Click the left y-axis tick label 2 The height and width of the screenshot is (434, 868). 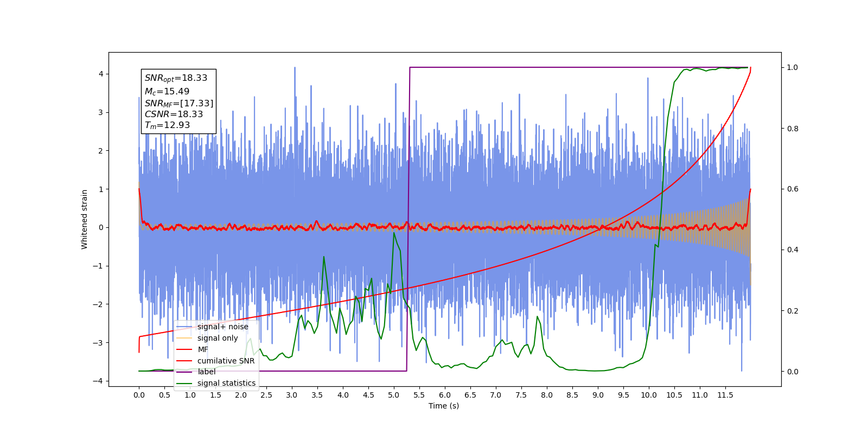(x=101, y=151)
